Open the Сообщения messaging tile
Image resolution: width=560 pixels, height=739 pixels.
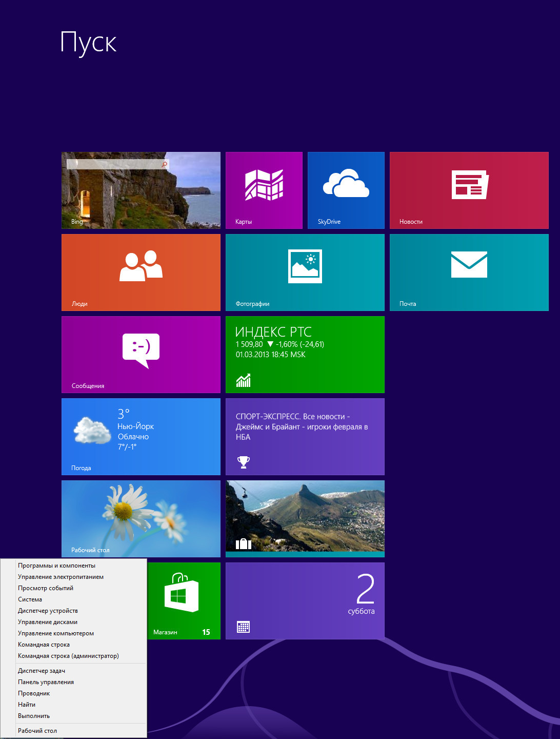(x=141, y=354)
